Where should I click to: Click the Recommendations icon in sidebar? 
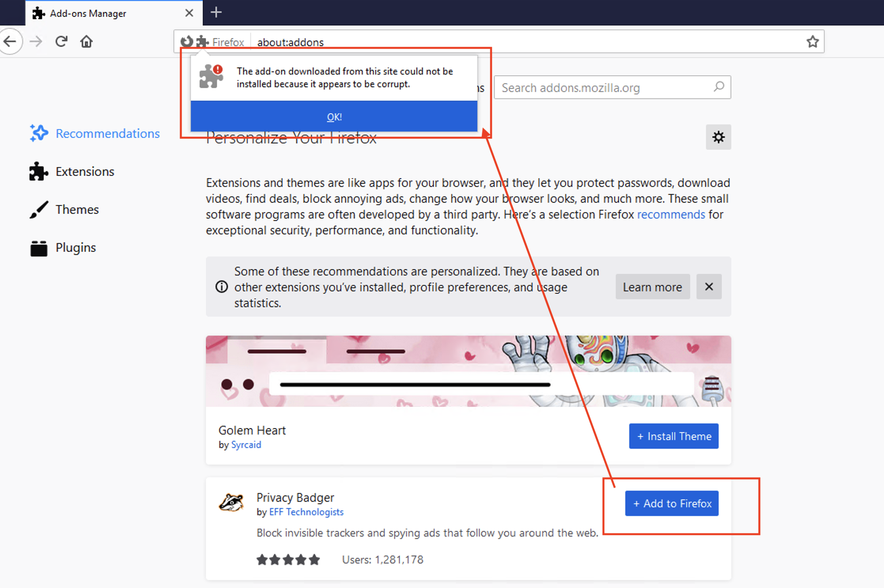coord(40,133)
